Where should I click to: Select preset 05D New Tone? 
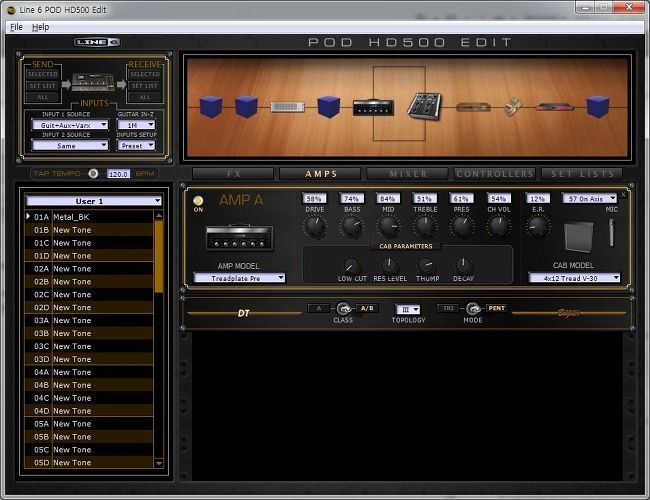coord(89,463)
